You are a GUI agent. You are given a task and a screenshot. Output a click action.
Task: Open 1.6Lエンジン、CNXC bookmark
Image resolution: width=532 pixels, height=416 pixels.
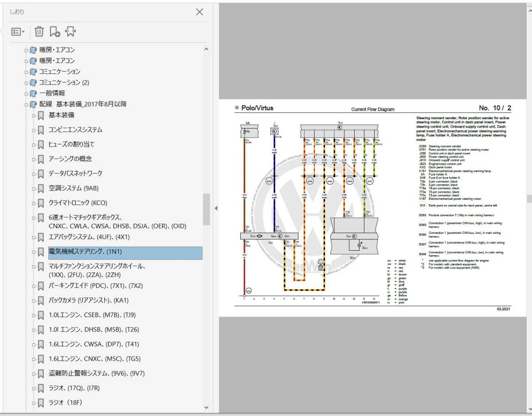[x=94, y=359]
